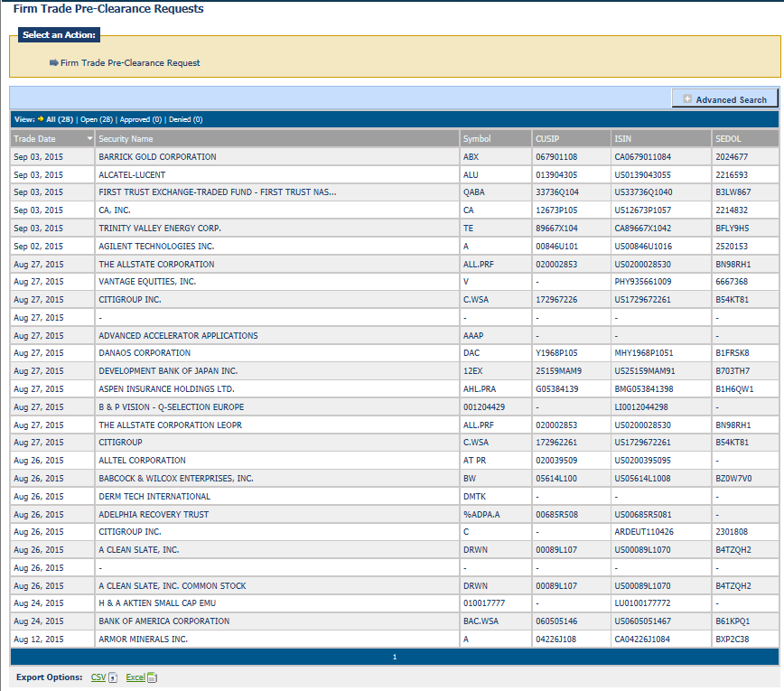Screen dimensions: 784x691
Task: Expand the Advanced Search panel
Action: pyautogui.click(x=724, y=99)
